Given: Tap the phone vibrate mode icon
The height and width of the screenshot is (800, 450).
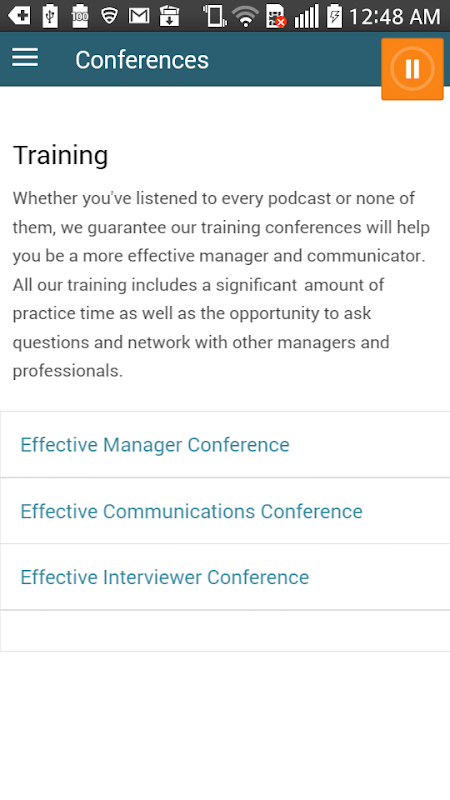Looking at the screenshot, I should (x=214, y=15).
